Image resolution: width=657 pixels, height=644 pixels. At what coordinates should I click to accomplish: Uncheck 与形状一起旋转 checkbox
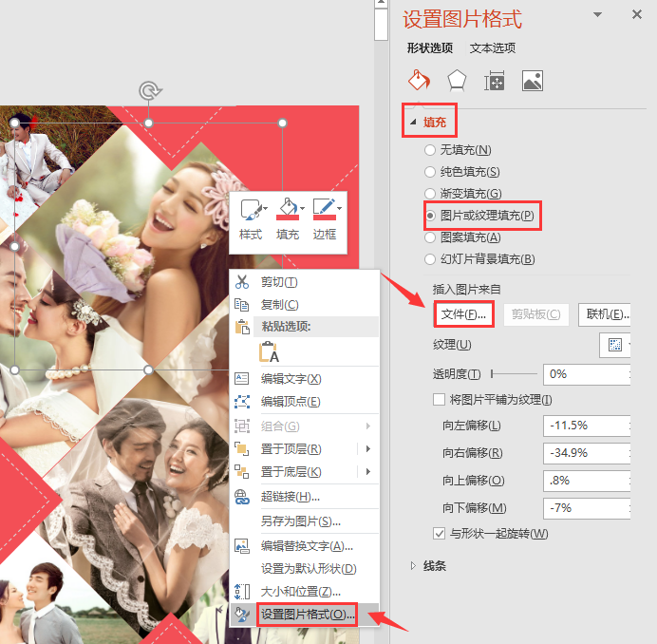click(439, 533)
